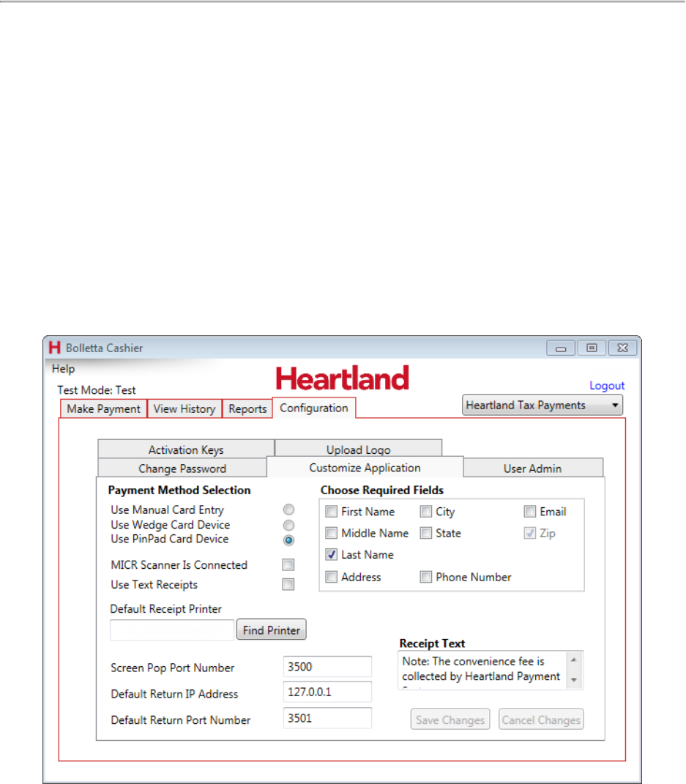Click Receipt Text scroll up arrow
Image resolution: width=686 pixels, height=784 pixels.
tap(574, 660)
